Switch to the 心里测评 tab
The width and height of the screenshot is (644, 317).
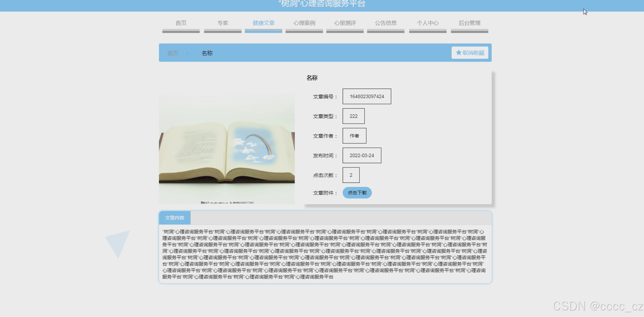[345, 23]
